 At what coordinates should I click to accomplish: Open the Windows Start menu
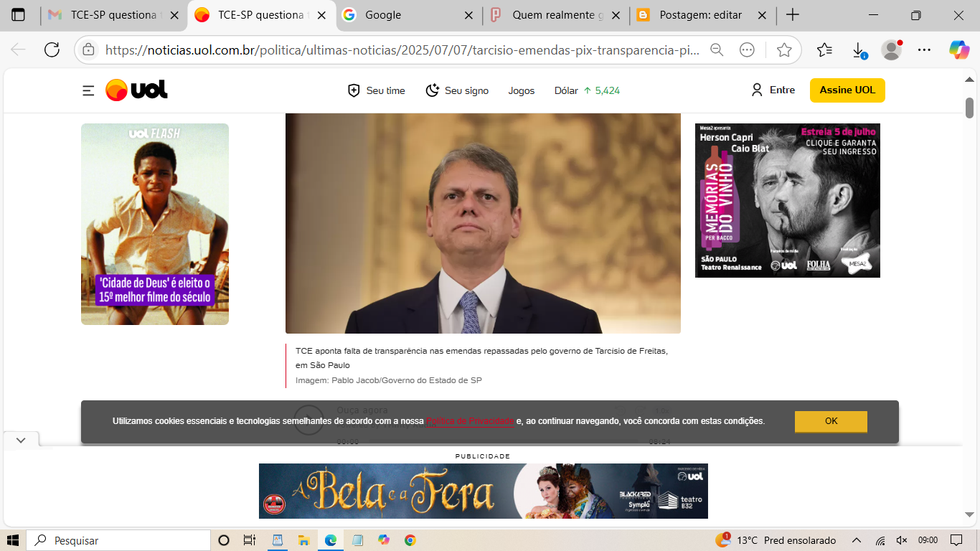[12, 540]
